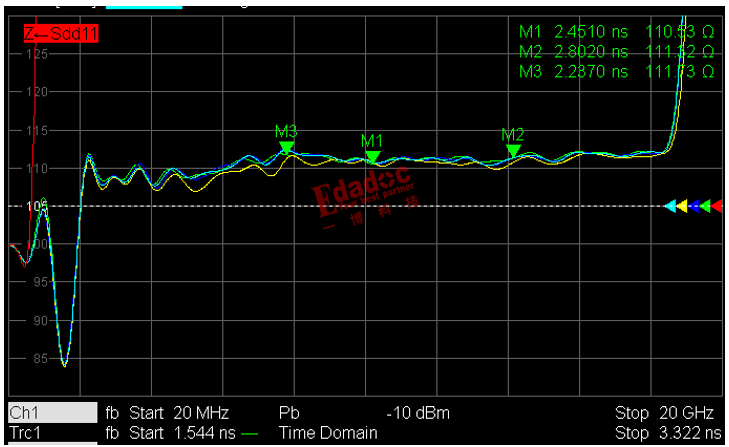Click the Stop 20 GHz value
Viewport: 729px width, 447px height.
664,413
